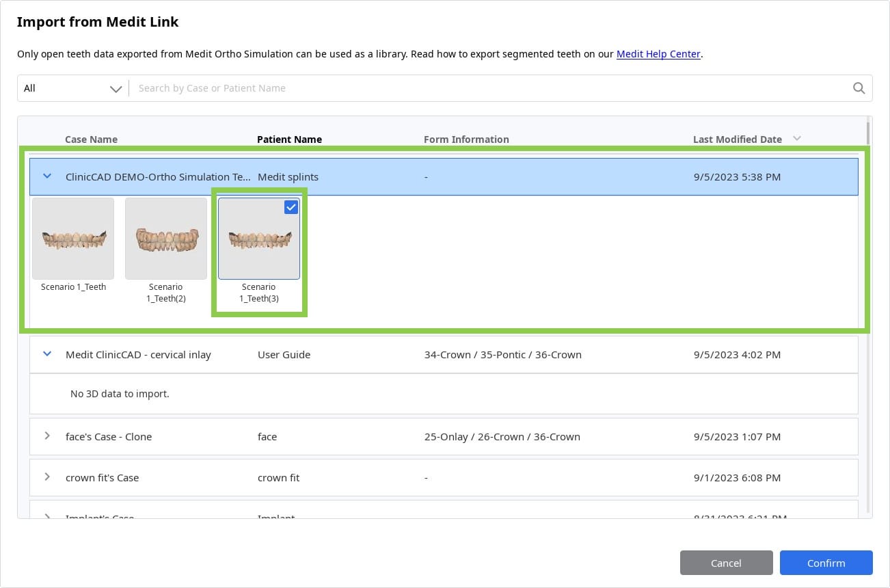Viewport: 890px width, 588px height.
Task: Click the Case Name column header
Action: pyautogui.click(x=91, y=139)
